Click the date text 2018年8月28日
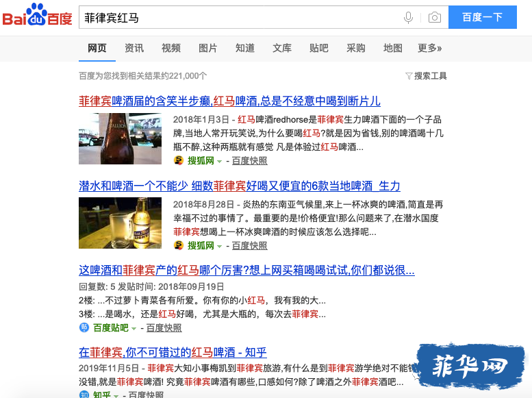Screen dimensions: 532x398 pos(203,204)
